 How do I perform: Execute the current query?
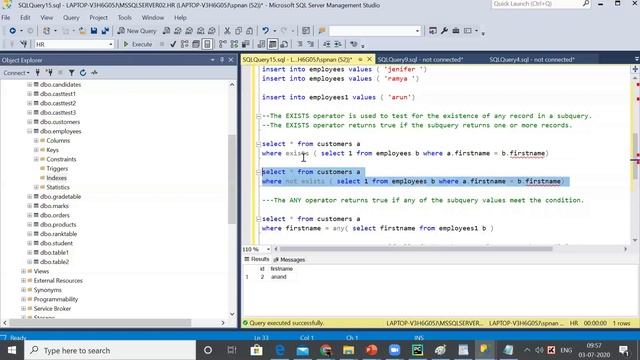[x=138, y=44]
